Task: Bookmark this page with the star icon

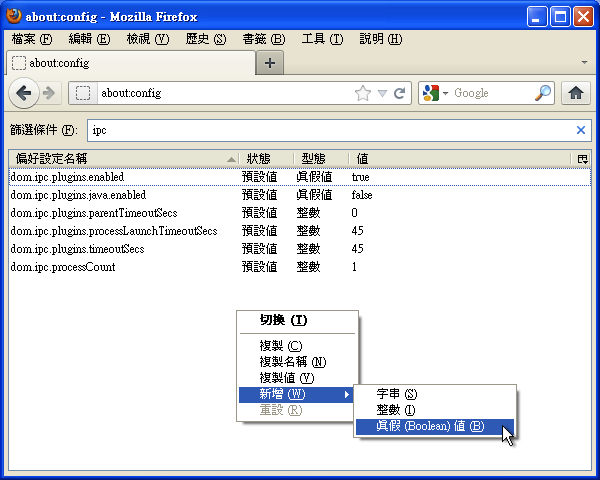Action: point(362,93)
